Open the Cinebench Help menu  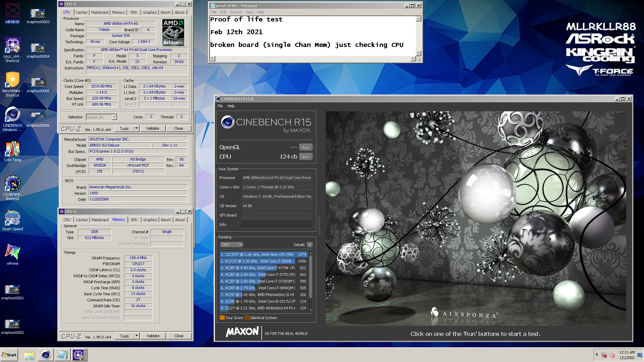click(231, 106)
